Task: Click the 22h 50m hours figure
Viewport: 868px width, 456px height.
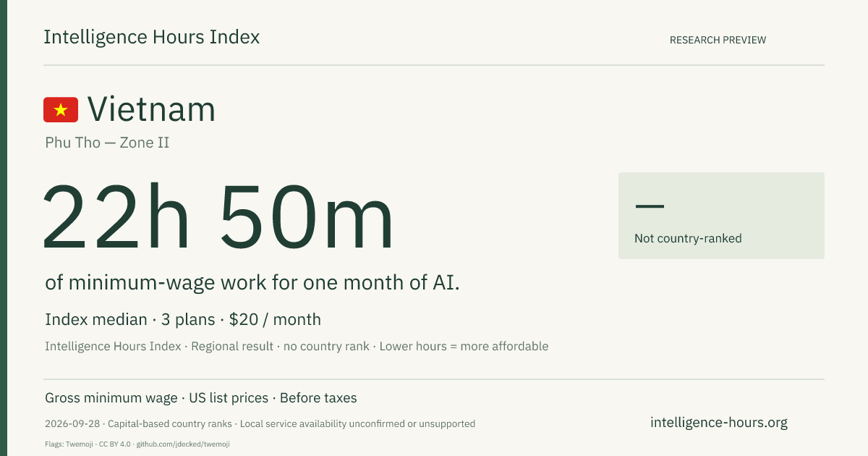Action: tap(218, 217)
